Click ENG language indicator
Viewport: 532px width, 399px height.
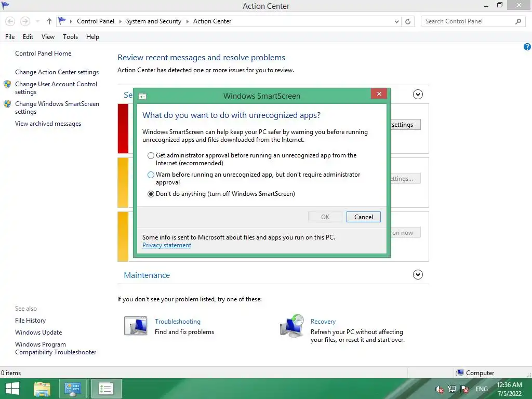(482, 389)
